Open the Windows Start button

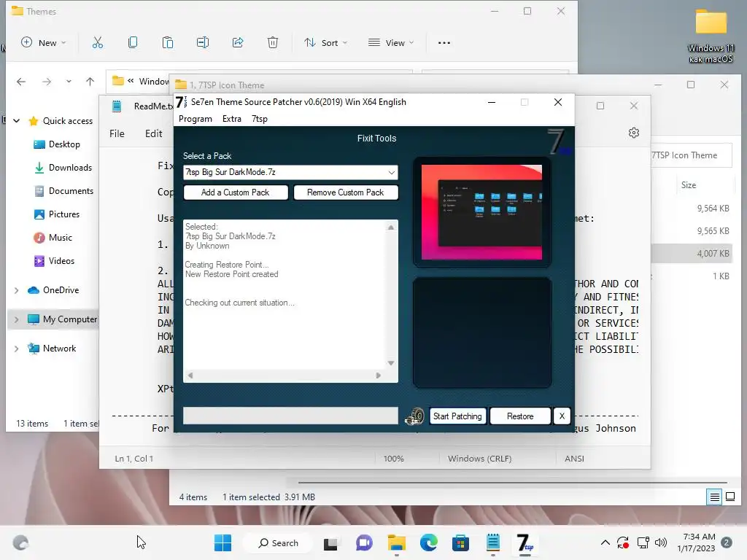222,542
